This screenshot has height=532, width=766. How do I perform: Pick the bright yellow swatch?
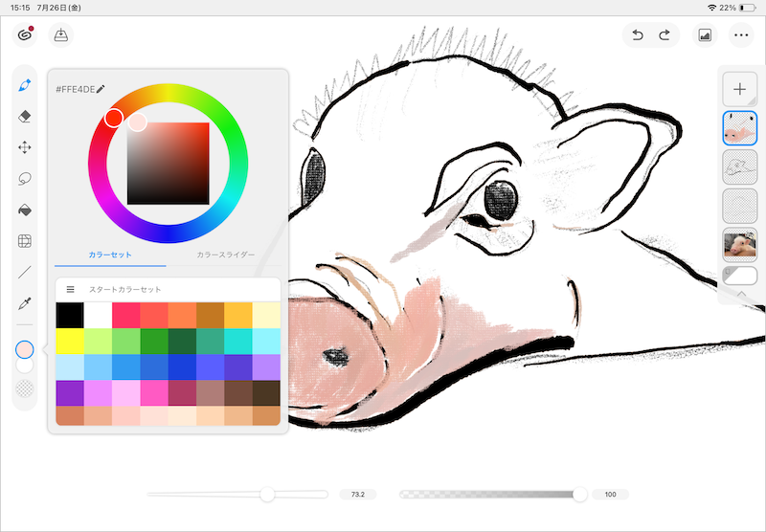(70, 342)
